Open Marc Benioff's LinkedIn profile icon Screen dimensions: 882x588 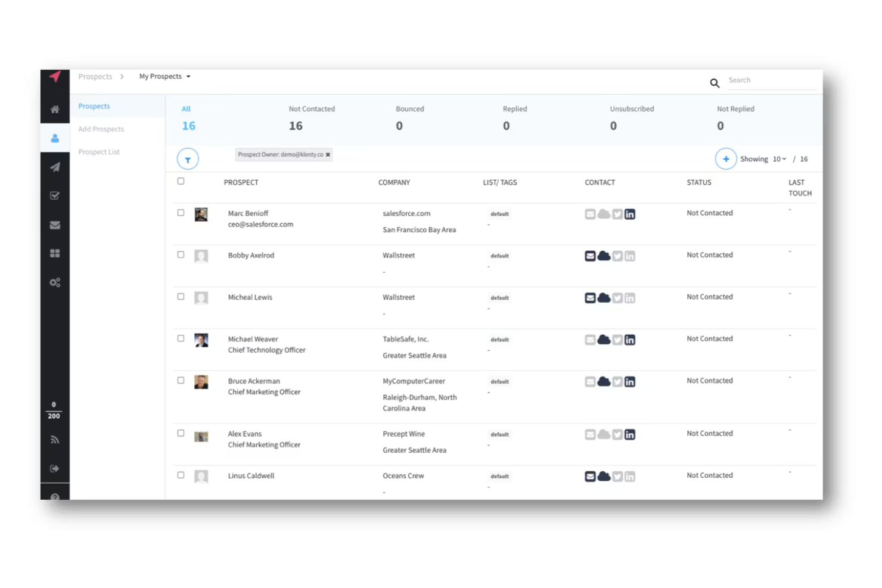[x=630, y=214]
